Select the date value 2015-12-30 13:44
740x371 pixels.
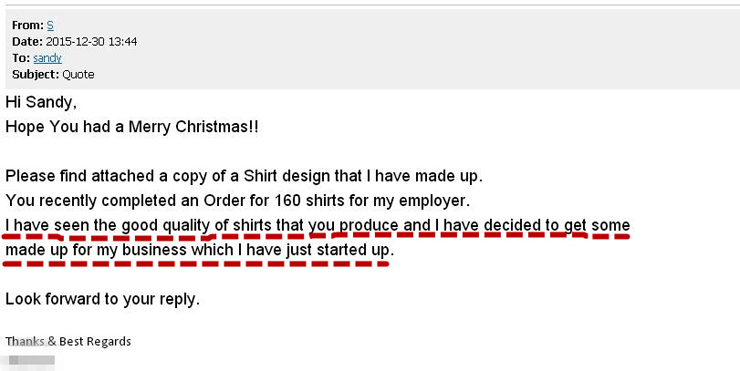(92, 42)
